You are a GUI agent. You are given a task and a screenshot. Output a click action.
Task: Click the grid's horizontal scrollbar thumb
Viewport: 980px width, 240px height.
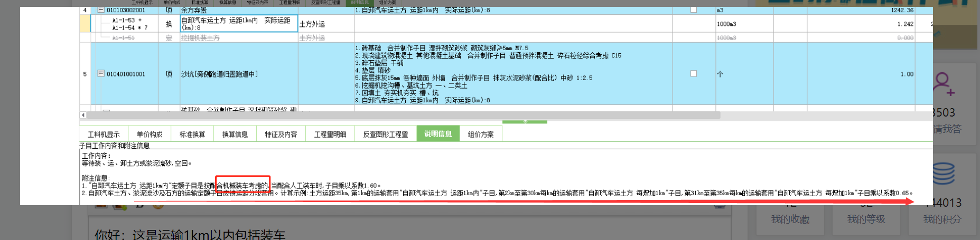coord(403,115)
